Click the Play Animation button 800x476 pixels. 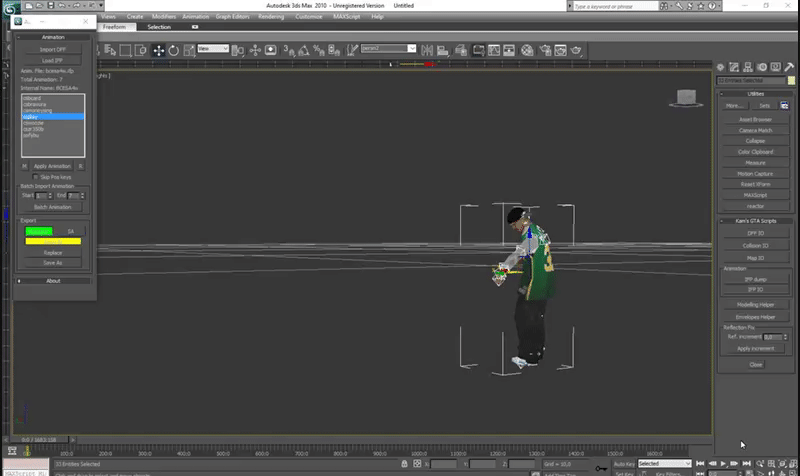[723, 464]
